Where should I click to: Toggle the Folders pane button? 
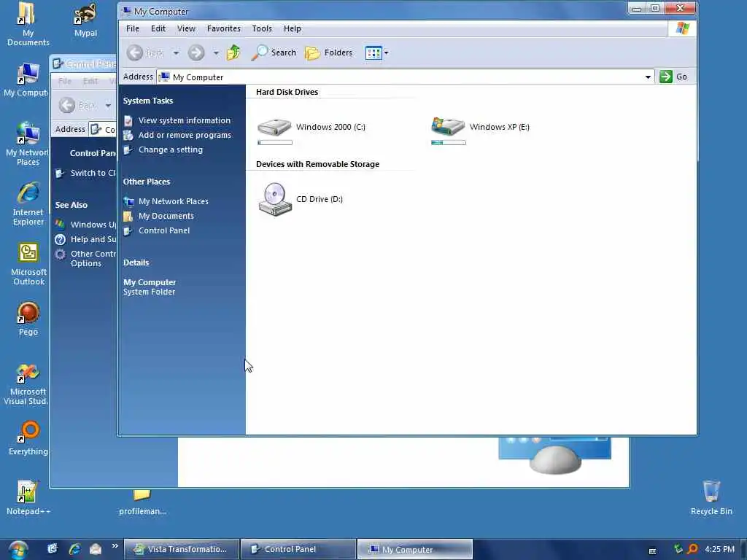(329, 52)
